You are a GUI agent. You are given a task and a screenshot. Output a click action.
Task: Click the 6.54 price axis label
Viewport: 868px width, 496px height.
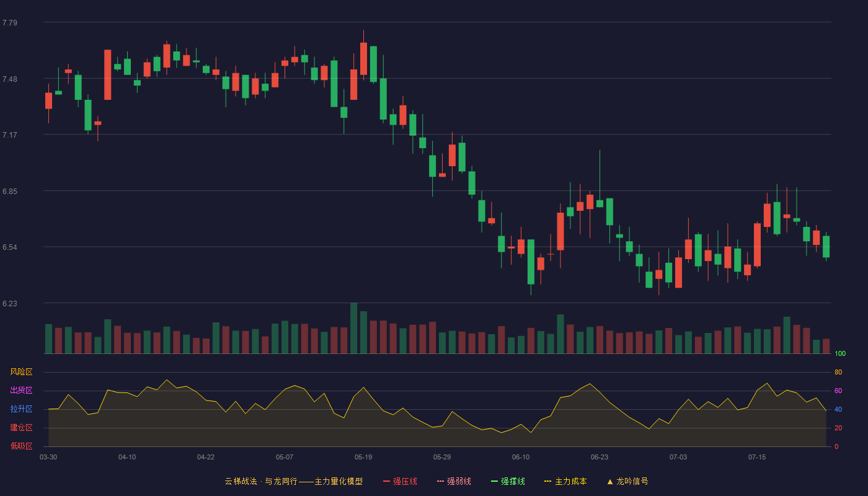pos(10,247)
